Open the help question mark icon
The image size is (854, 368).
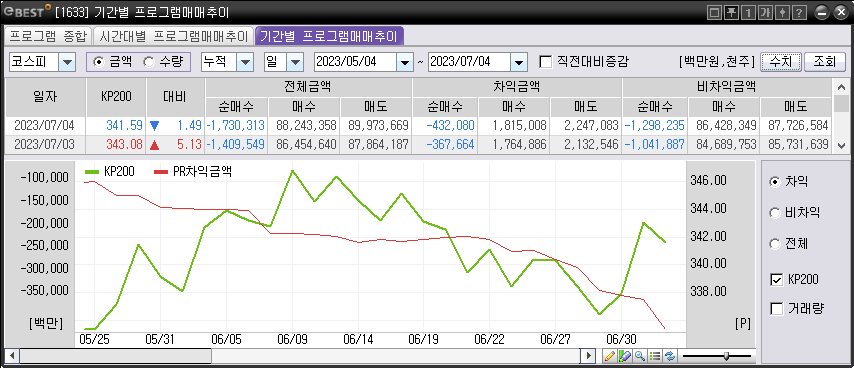799,12
